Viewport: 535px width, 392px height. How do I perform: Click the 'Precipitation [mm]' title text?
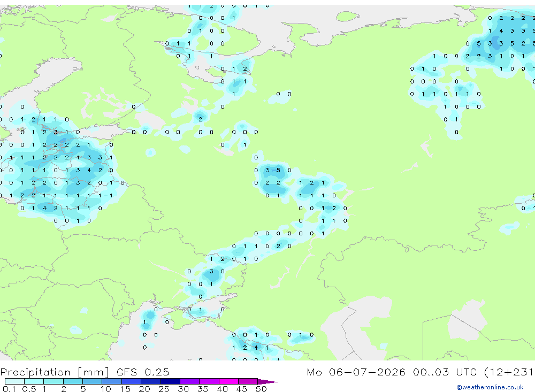pyautogui.click(x=55, y=372)
